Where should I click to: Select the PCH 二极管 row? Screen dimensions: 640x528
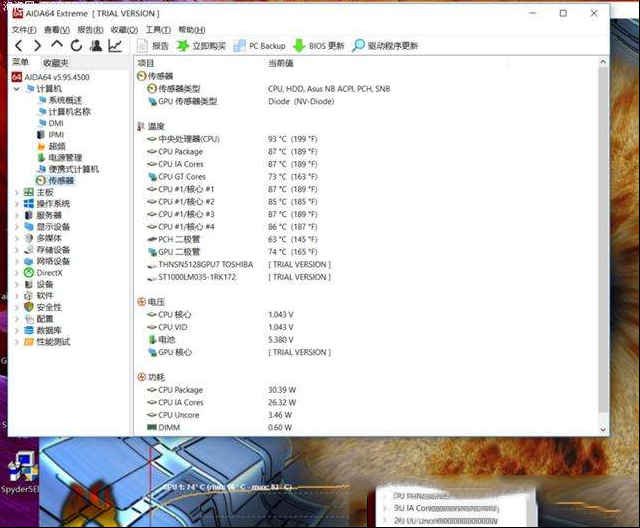point(232,240)
